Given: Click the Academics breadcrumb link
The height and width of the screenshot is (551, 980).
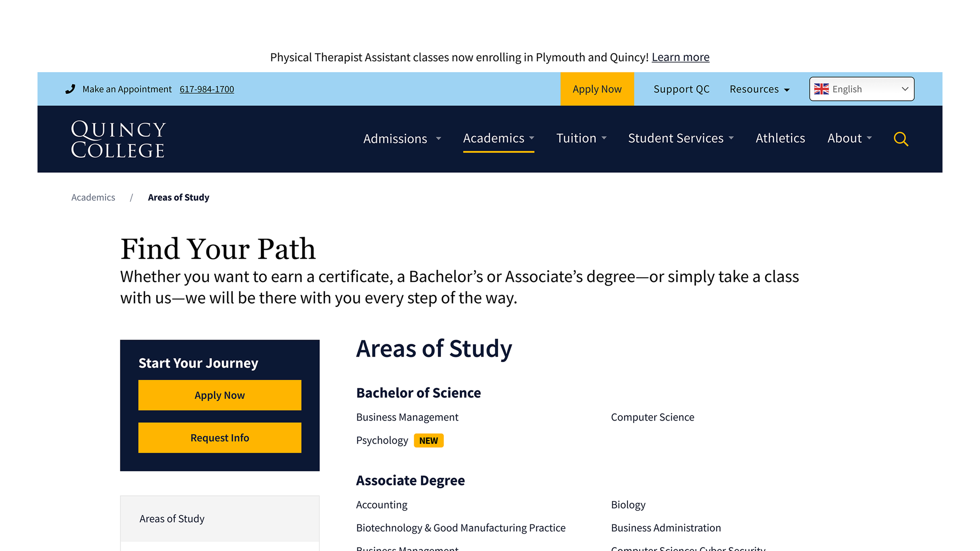Looking at the screenshot, I should coord(93,198).
